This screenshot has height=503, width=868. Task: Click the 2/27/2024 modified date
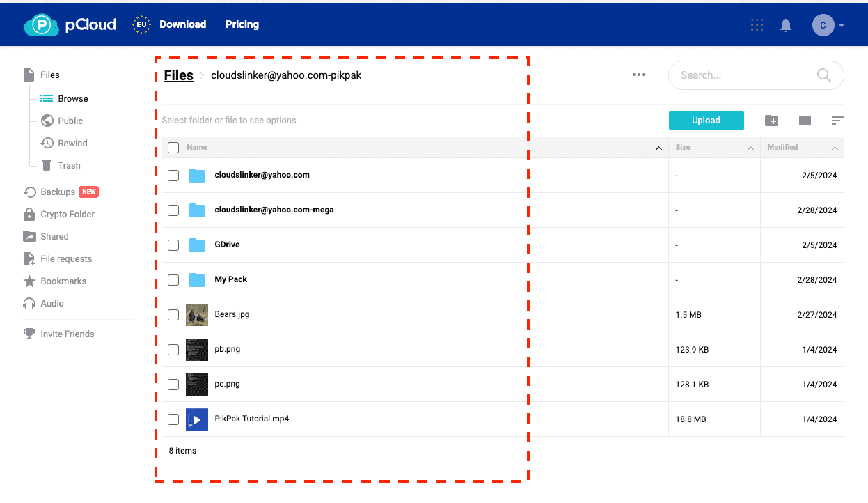(x=817, y=315)
